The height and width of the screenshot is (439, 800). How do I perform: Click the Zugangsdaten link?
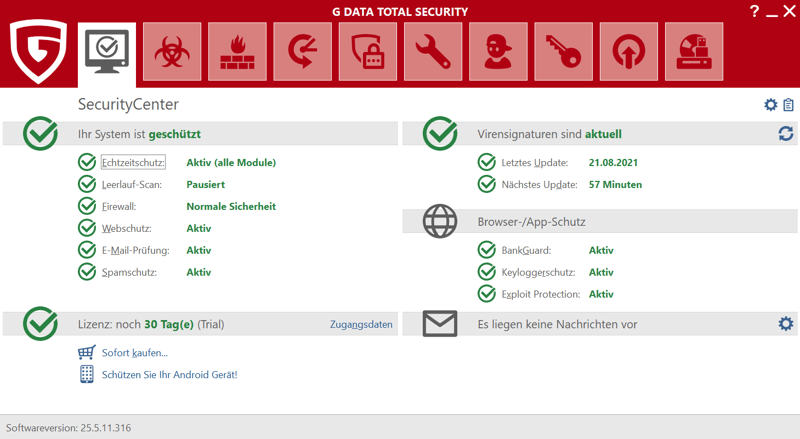[x=361, y=324]
